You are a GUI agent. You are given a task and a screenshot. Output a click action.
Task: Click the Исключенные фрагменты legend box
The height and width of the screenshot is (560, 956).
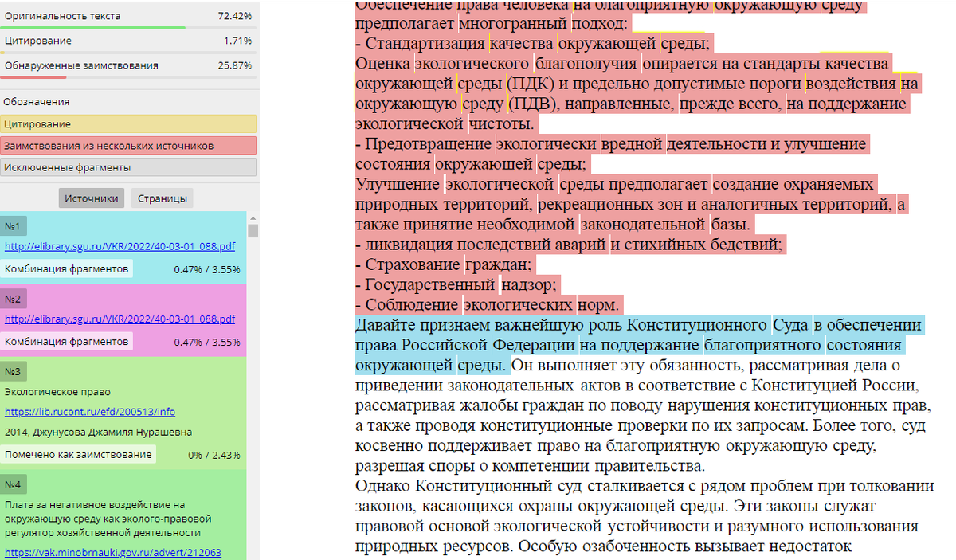coord(128,167)
